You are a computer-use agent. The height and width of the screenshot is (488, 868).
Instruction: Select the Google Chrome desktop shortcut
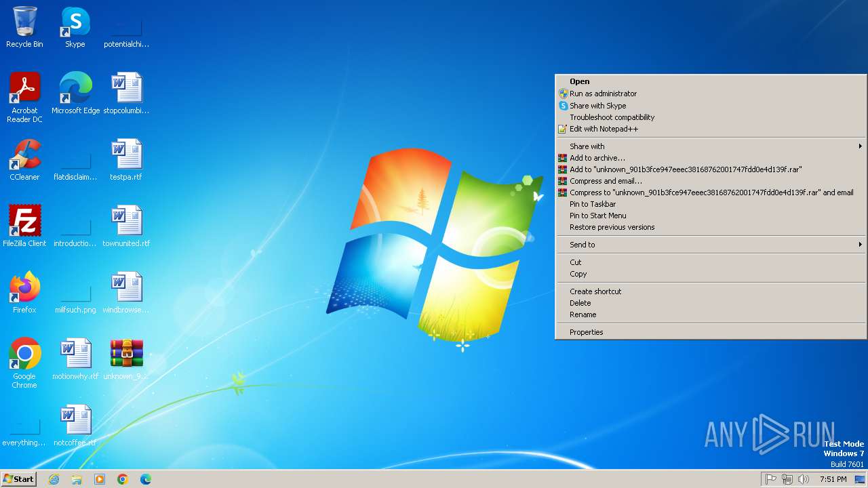point(24,363)
